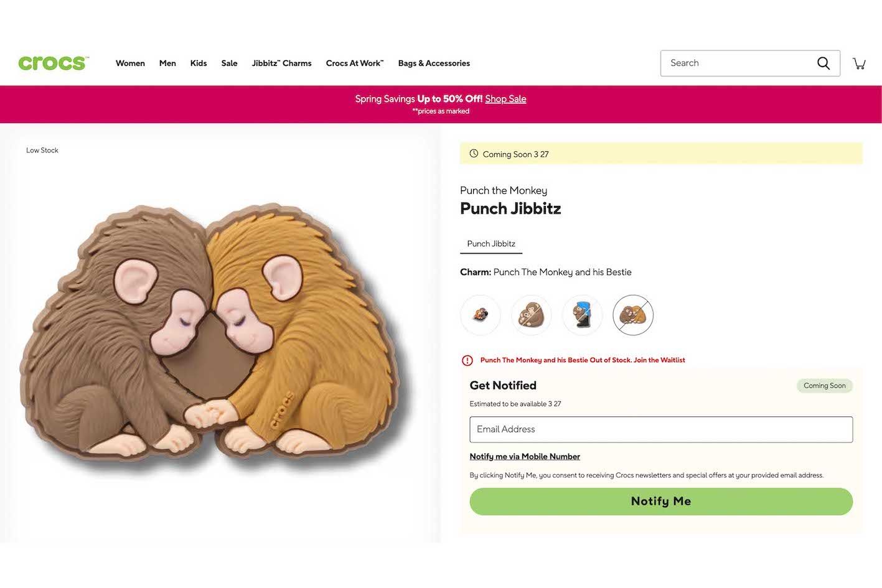Viewport: 882px width, 588px height.
Task: Open the Jibbitz Charms menu
Action: pyautogui.click(x=281, y=63)
